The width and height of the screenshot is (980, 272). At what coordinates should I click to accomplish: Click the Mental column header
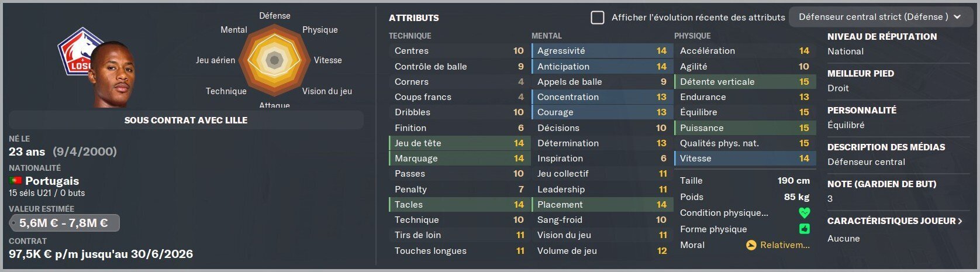coord(547,36)
